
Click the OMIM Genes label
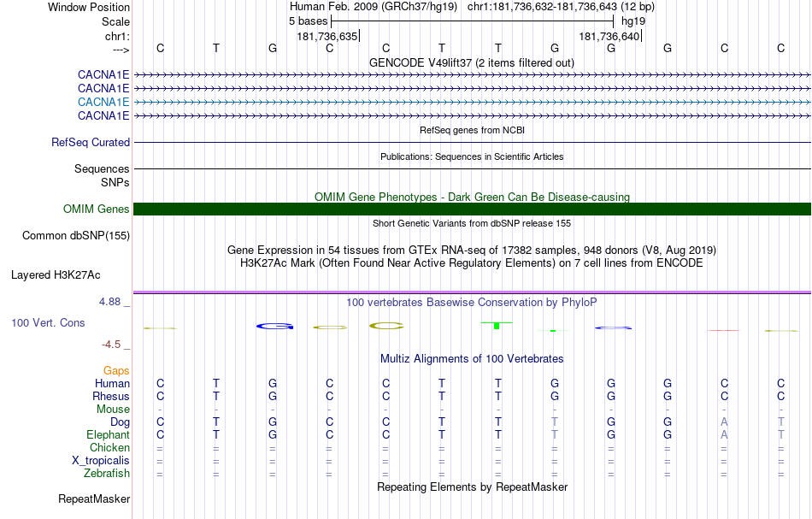click(97, 209)
